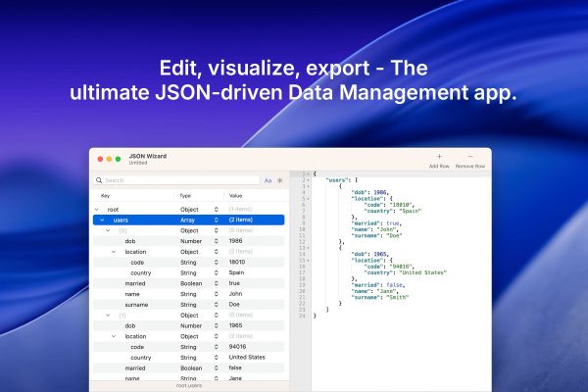588x392 pixels.
Task: Click the value 94016
Action: pos(237,347)
